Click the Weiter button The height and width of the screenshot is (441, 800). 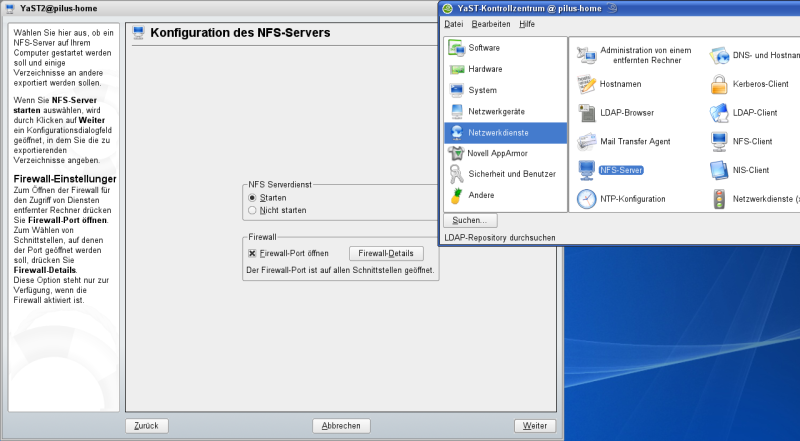point(535,426)
